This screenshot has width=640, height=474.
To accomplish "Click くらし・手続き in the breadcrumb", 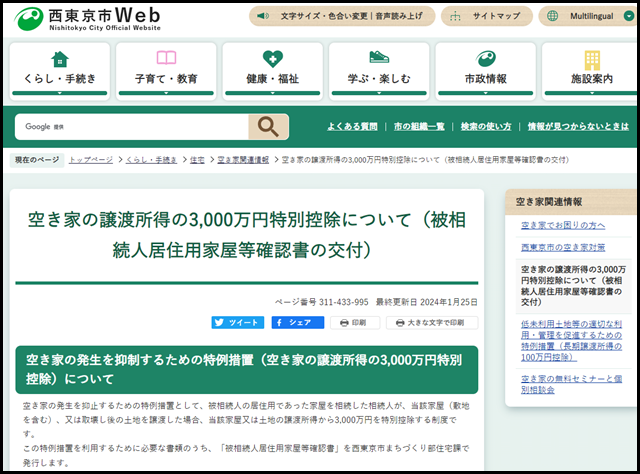I will click(151, 160).
